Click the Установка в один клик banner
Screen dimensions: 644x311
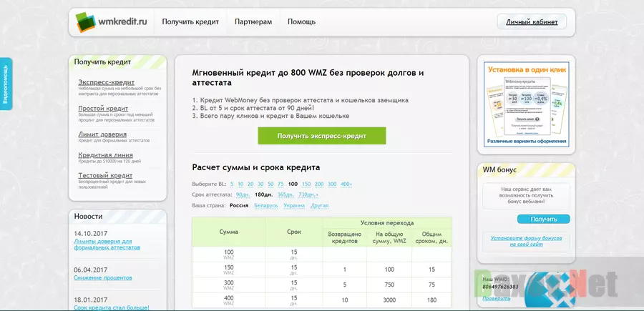pyautogui.click(x=527, y=104)
